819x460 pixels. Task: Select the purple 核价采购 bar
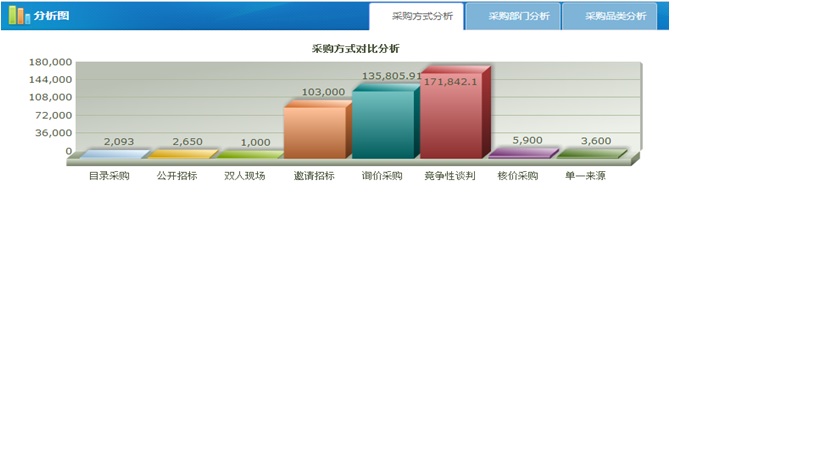click(x=521, y=154)
